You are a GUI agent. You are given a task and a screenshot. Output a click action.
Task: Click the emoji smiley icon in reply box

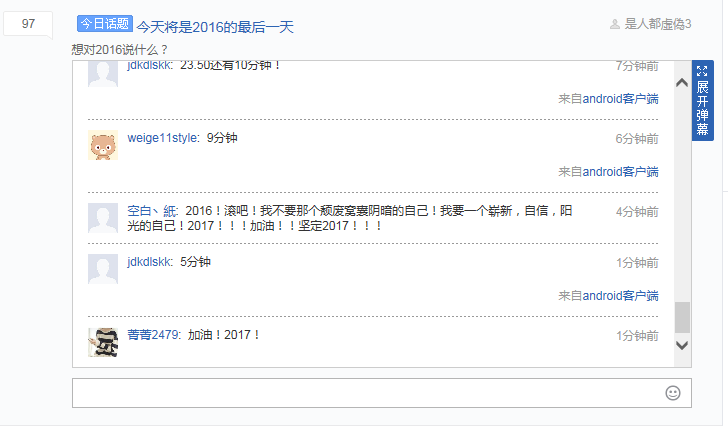673,393
